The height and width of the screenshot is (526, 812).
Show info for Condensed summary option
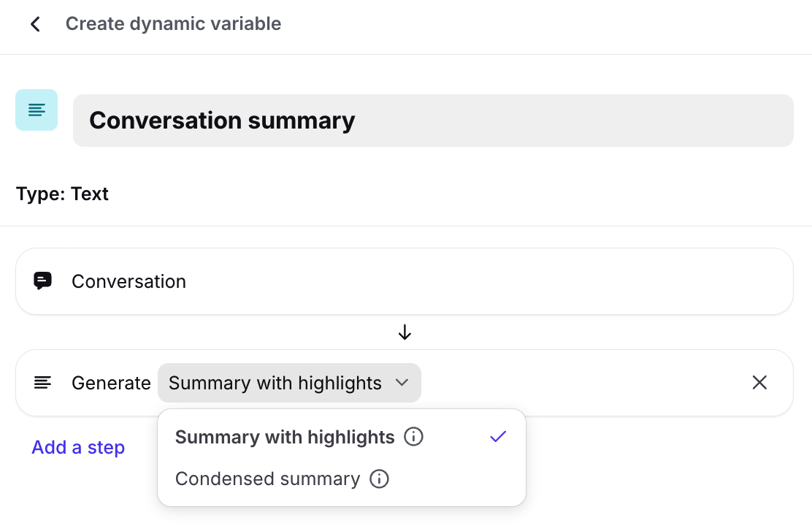[379, 479]
